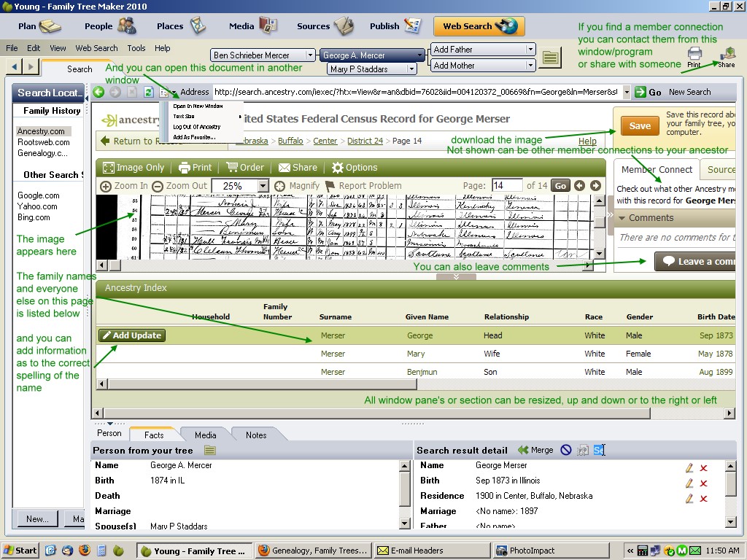747x560 pixels.
Task: Switch to the Facts tab
Action: (154, 435)
